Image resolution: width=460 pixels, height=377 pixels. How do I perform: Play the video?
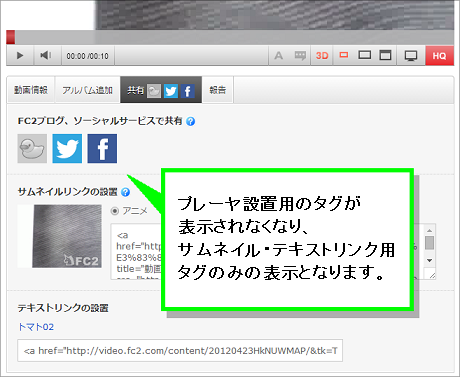(x=20, y=56)
